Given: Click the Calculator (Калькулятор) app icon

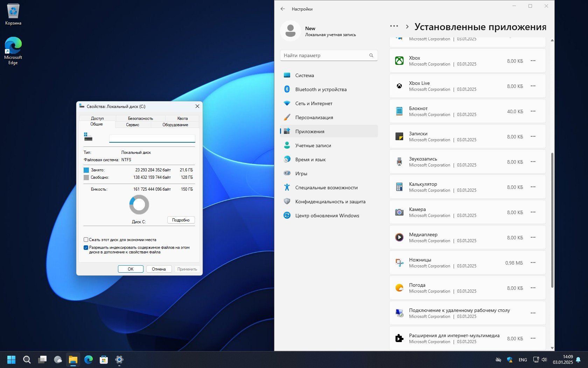Looking at the screenshot, I should [x=399, y=187].
